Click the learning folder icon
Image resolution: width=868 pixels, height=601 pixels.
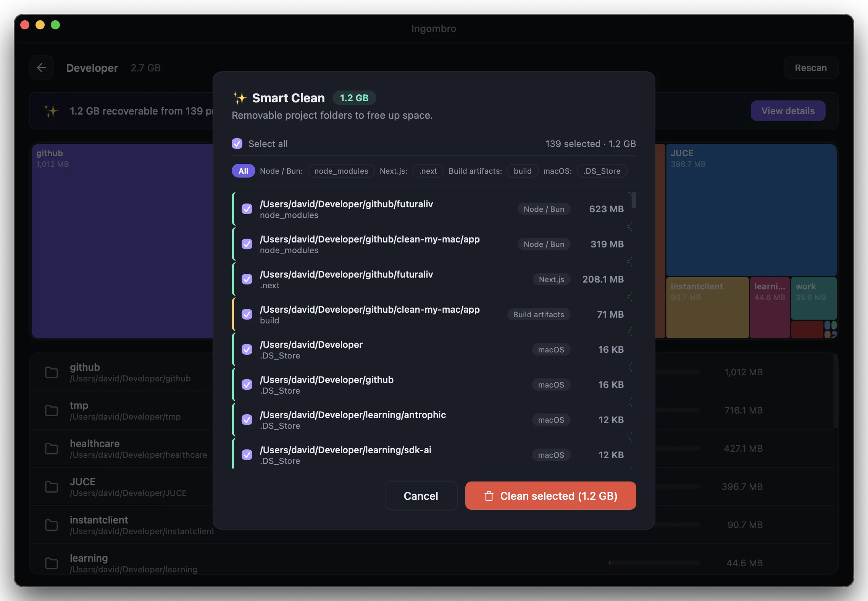point(52,563)
